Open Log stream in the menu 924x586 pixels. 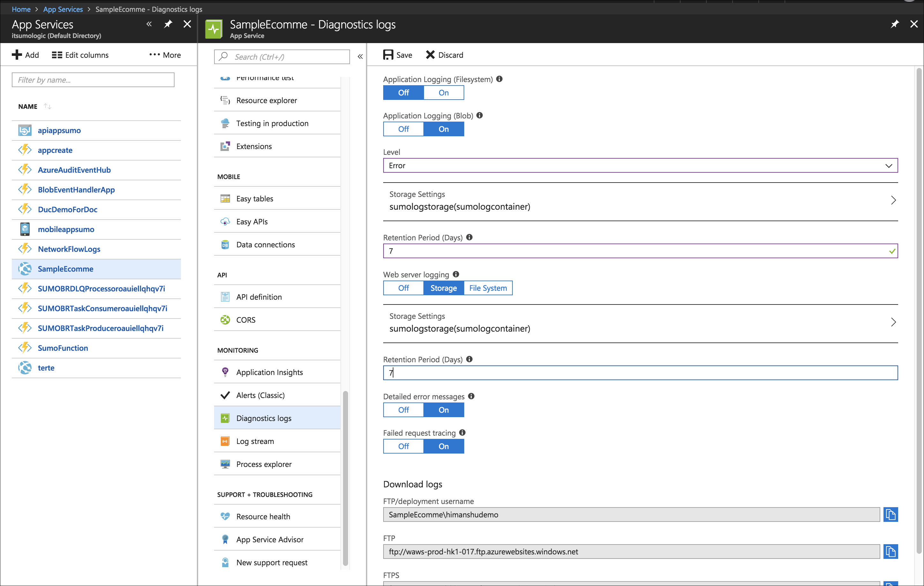[255, 441]
